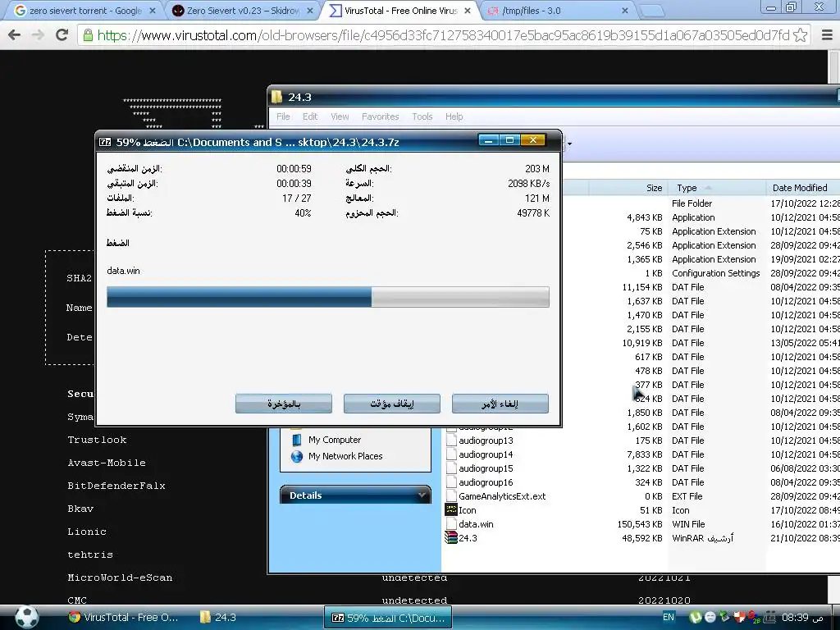
Task: Sort files by the Size column
Action: tap(628, 188)
